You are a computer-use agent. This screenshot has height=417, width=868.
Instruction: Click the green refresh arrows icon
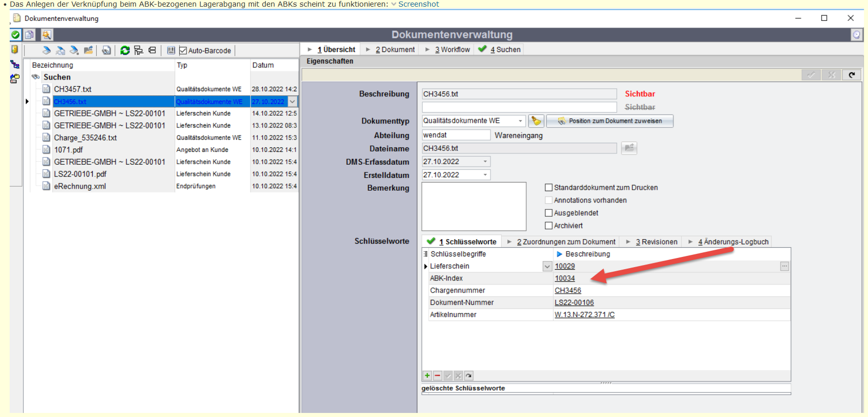[125, 50]
